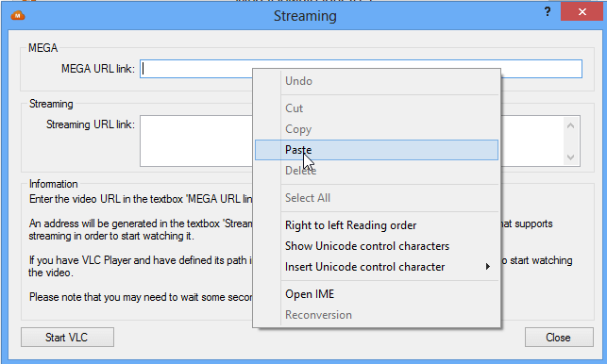Click the 'Streaming' title bar text
Screen dimensions: 607x364
coord(305,16)
